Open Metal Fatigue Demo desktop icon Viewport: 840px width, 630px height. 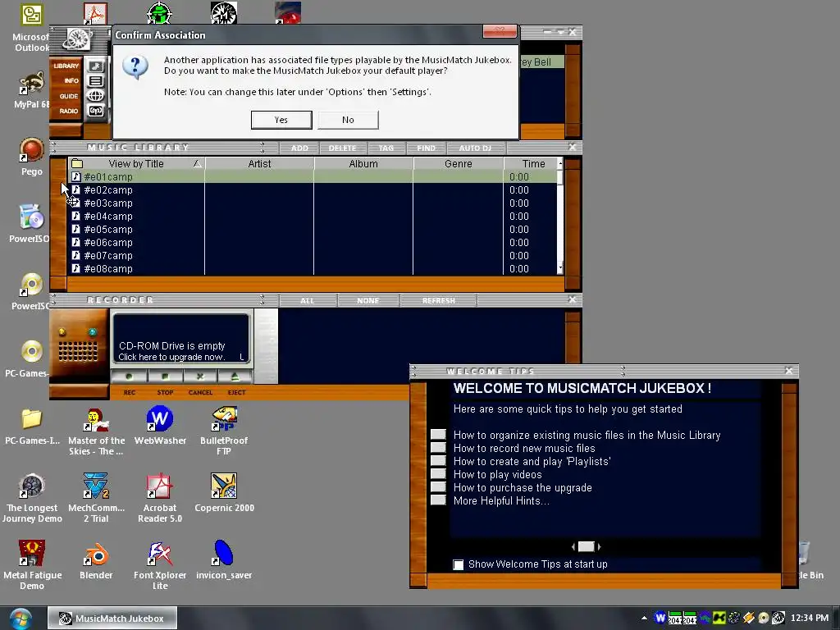pyautogui.click(x=32, y=564)
